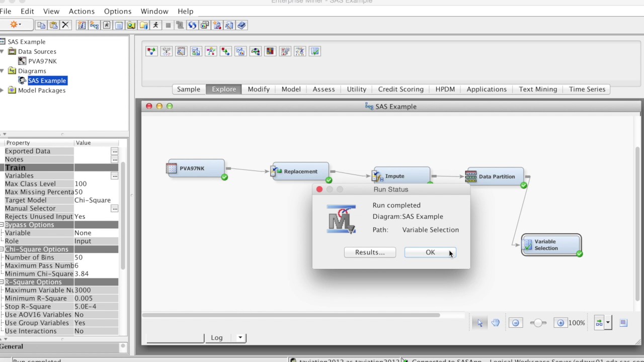Activate the hand pan tool

[x=496, y=323]
